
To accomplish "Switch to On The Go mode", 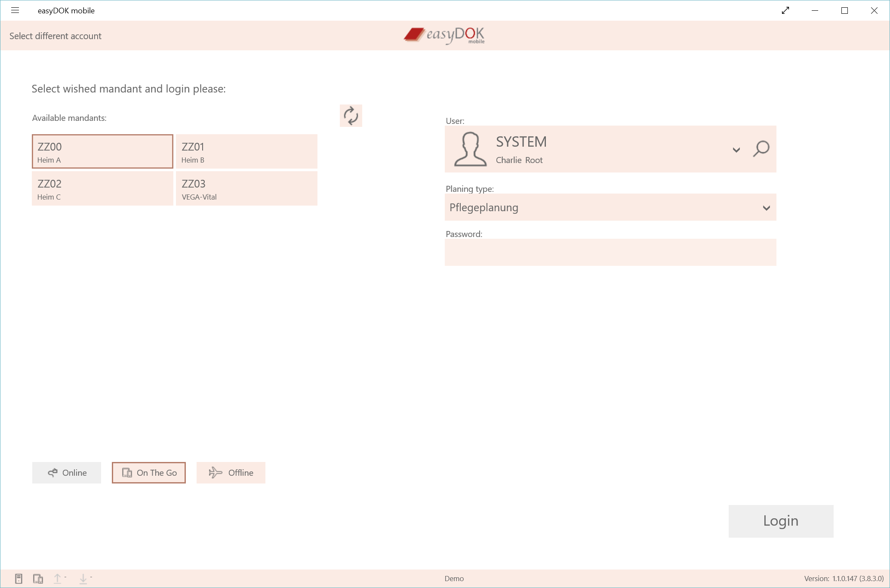I will pos(148,472).
